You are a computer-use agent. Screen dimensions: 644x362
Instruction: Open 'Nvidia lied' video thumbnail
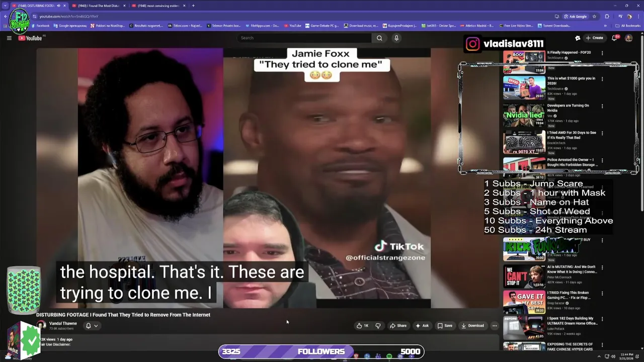pyautogui.click(x=524, y=115)
